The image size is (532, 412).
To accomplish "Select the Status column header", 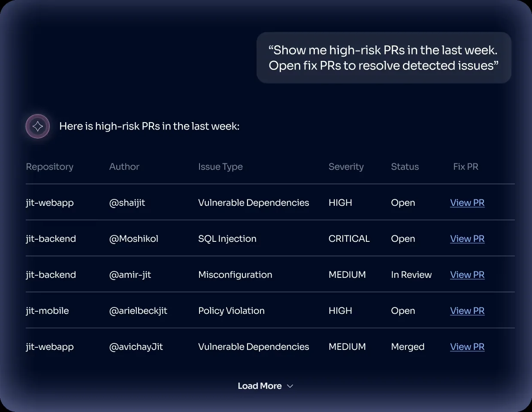I will [405, 166].
